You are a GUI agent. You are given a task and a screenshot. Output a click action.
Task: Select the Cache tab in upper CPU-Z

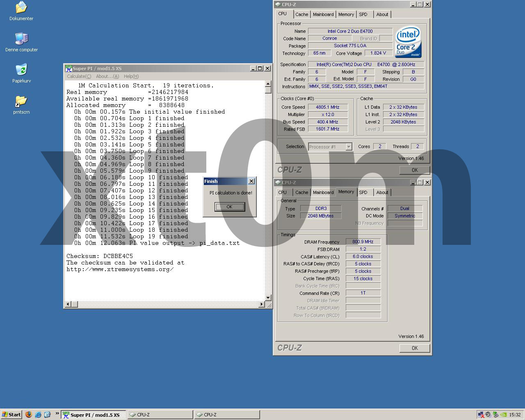pos(301,14)
